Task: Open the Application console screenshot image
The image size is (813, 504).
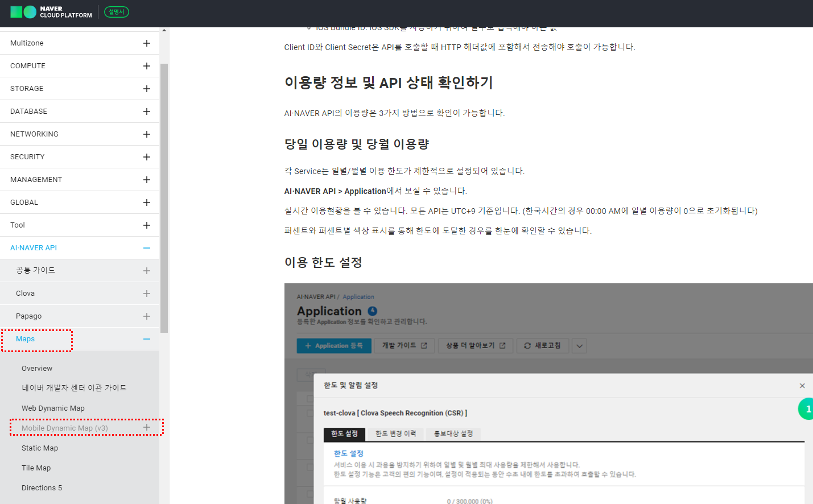Action: 548,394
